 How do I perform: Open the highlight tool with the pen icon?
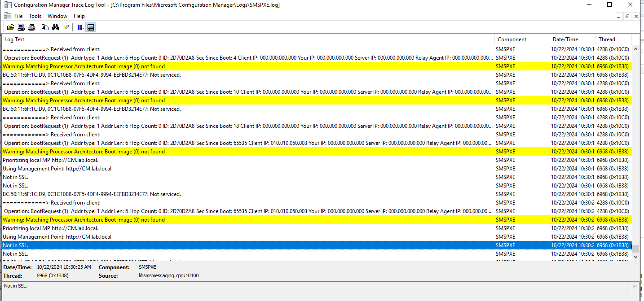tap(66, 27)
